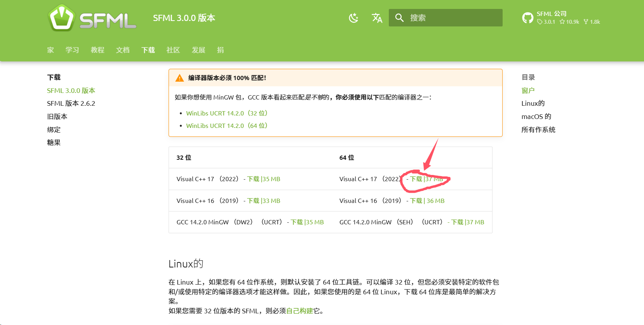
Task: Click the 64 位 column header
Action: point(347,157)
